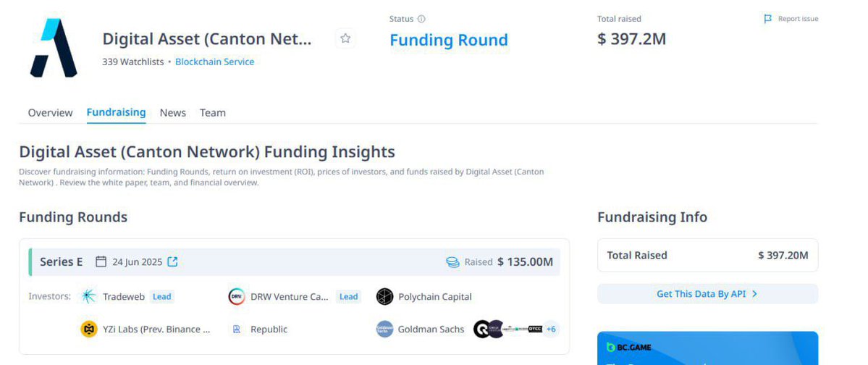Screen dimensions: 868x365
Task: Select the Fundraising tab
Action: click(x=117, y=112)
